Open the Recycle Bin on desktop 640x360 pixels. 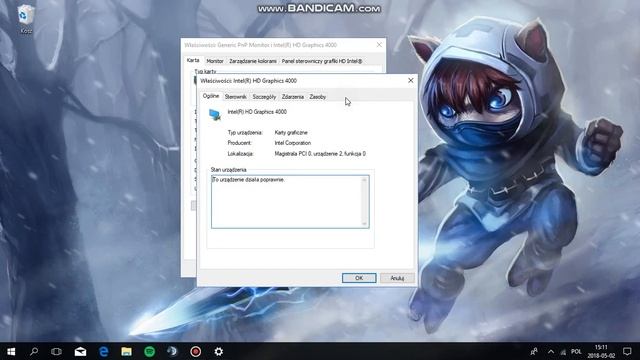tap(26, 19)
